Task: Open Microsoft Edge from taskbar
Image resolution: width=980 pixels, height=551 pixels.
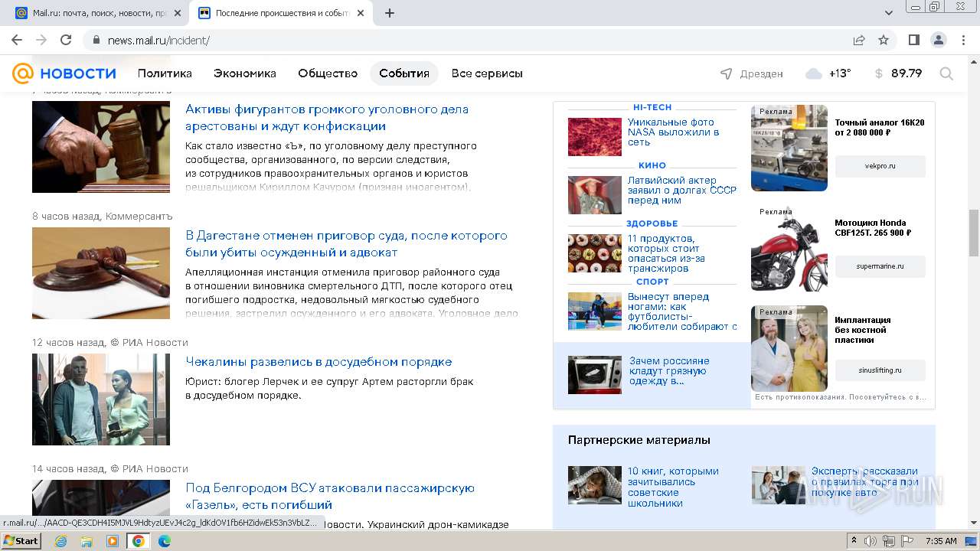Action: [165, 541]
